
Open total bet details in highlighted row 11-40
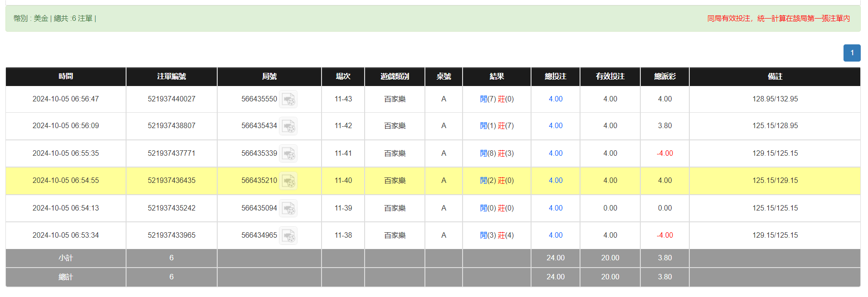click(555, 180)
